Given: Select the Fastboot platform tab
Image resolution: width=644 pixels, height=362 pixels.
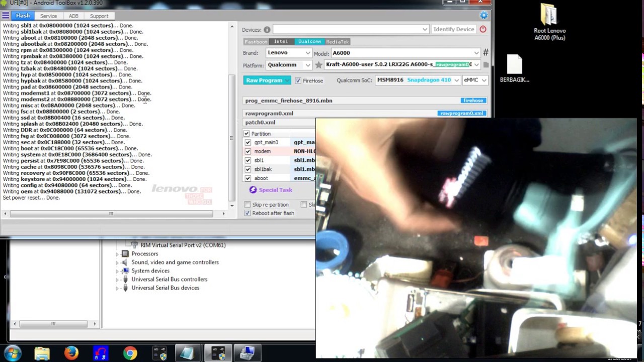Looking at the screenshot, I should [256, 42].
